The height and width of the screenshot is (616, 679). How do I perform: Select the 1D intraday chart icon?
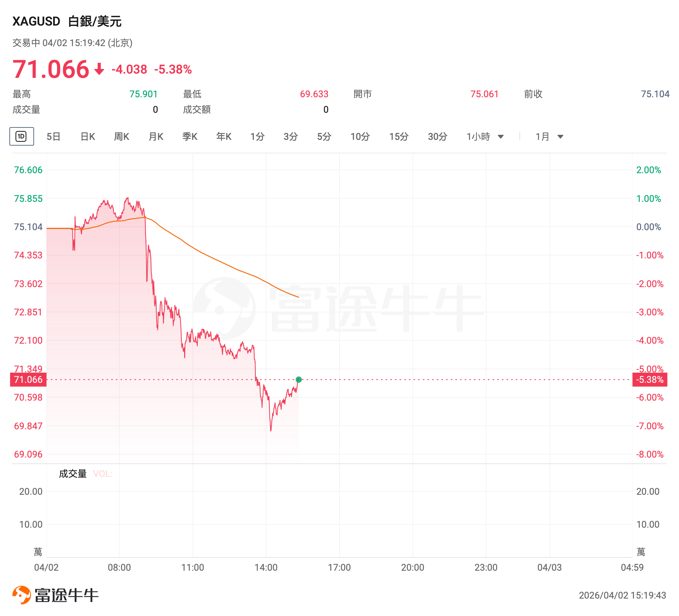click(21, 136)
